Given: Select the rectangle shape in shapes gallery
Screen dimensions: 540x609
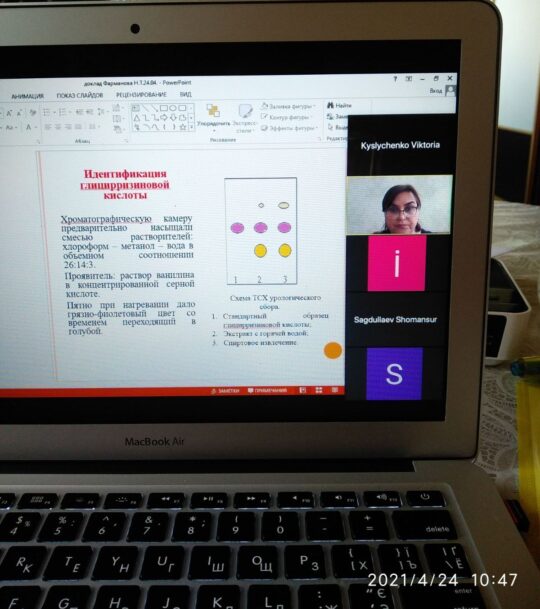Looking at the screenshot, I should (x=164, y=108).
